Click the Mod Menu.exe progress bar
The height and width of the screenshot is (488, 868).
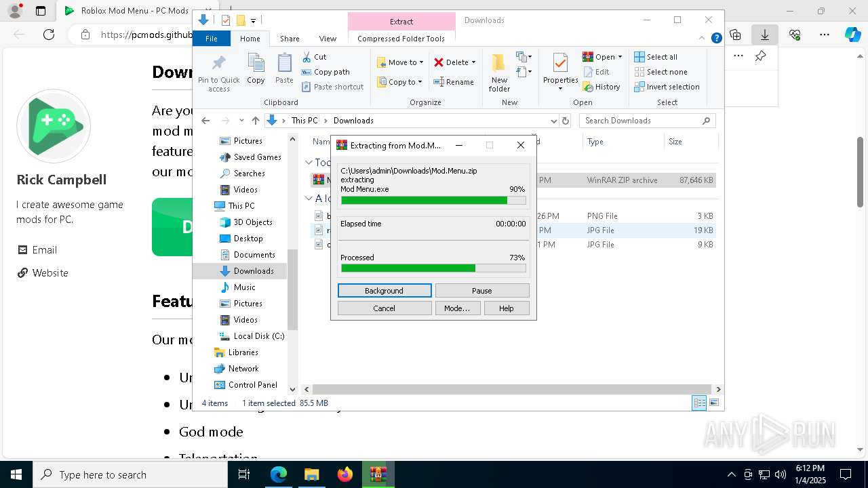(x=433, y=201)
